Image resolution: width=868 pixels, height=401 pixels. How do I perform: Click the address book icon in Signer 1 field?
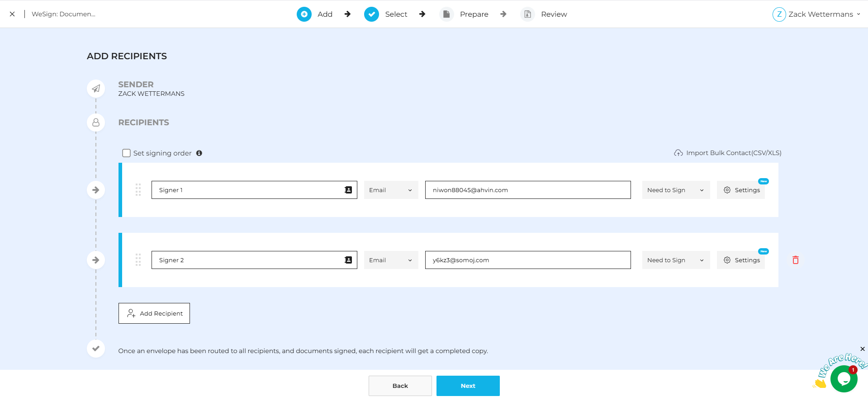(x=348, y=190)
